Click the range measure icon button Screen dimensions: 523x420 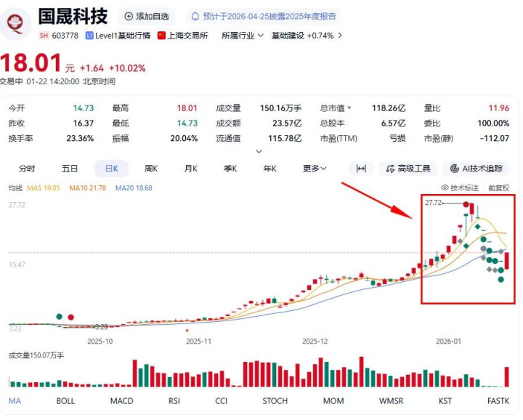pos(361,169)
